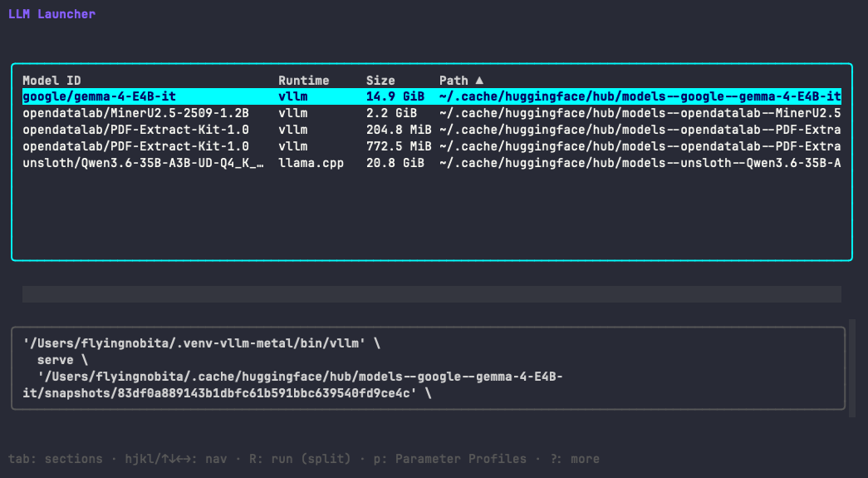Sort by the Model ID column header
The image size is (868, 478).
[51, 81]
